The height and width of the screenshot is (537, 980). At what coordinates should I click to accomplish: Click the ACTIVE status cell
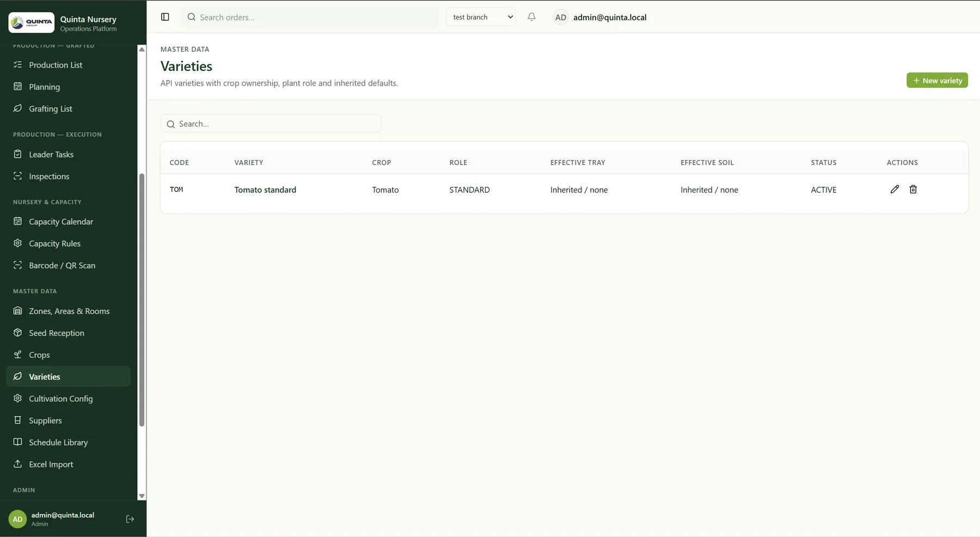pos(823,190)
